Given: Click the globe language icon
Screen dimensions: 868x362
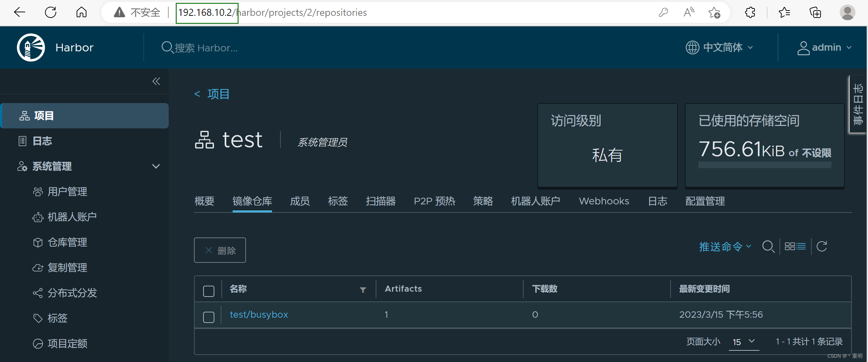Looking at the screenshot, I should [692, 47].
